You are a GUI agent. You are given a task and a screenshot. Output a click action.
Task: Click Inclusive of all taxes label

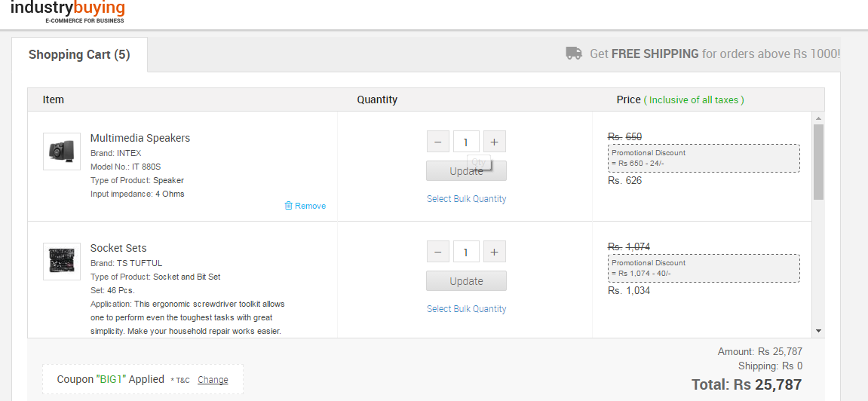click(x=694, y=100)
